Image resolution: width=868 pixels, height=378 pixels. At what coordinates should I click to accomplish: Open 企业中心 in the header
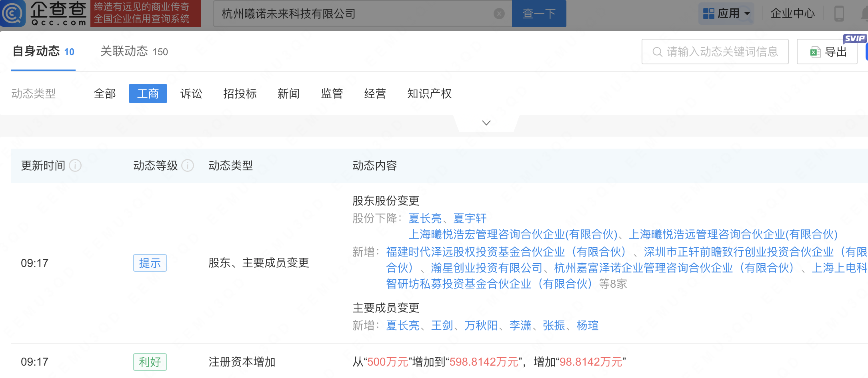792,14
